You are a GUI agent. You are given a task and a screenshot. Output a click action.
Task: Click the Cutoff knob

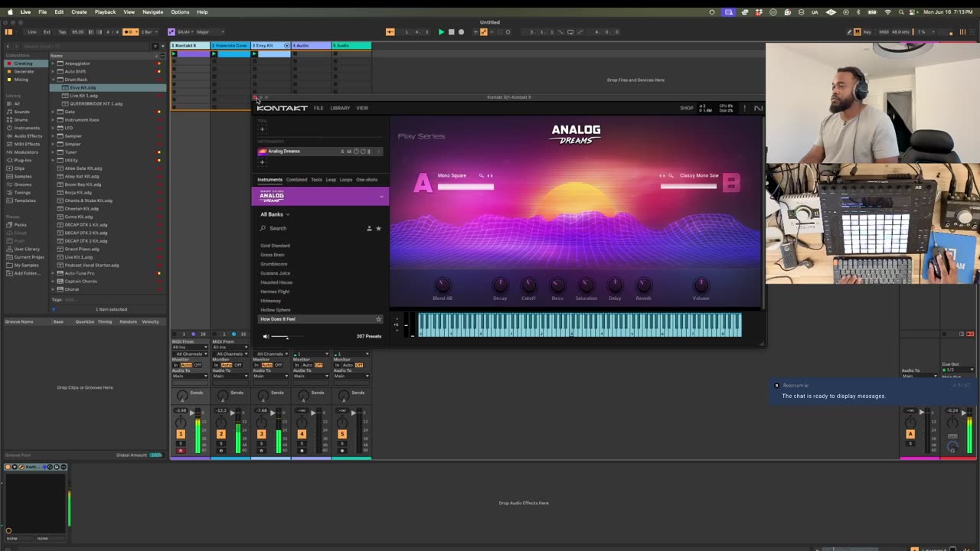coord(528,285)
